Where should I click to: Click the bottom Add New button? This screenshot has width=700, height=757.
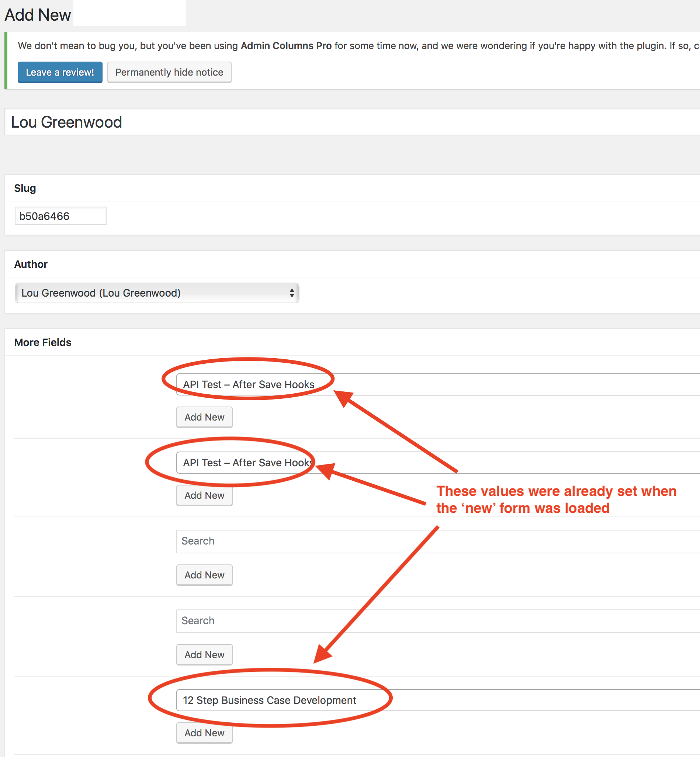click(204, 733)
